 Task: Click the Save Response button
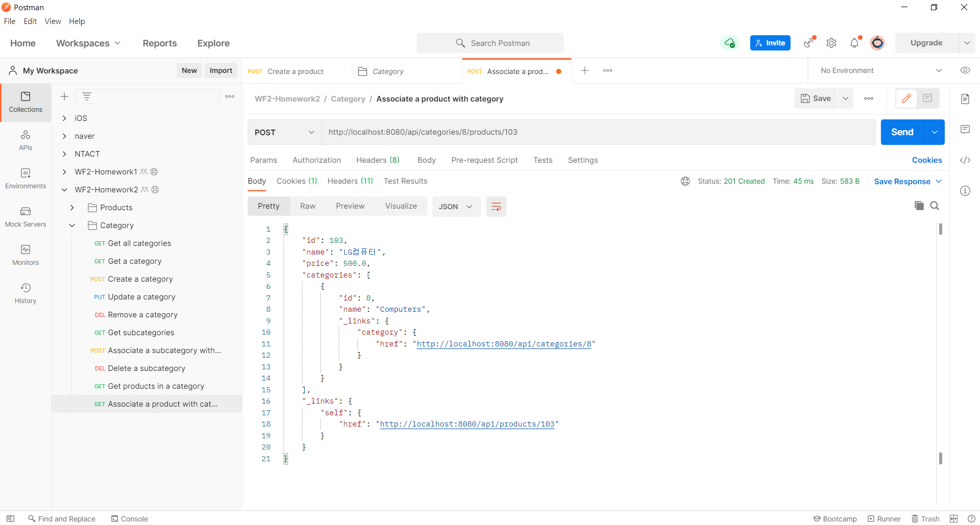click(x=907, y=182)
